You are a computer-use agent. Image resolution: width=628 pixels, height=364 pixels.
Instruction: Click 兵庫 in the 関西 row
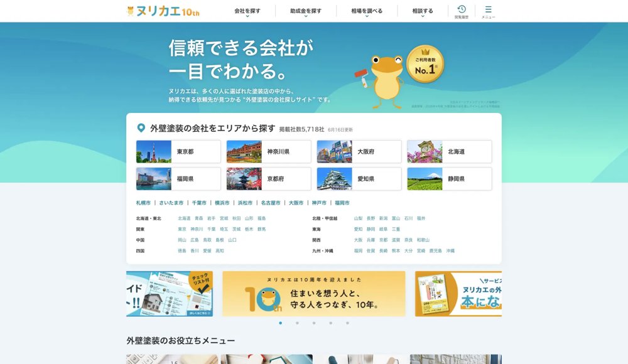click(371, 240)
